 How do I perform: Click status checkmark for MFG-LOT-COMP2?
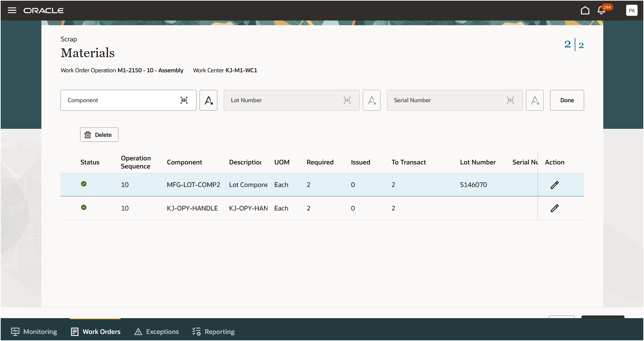coord(84,184)
